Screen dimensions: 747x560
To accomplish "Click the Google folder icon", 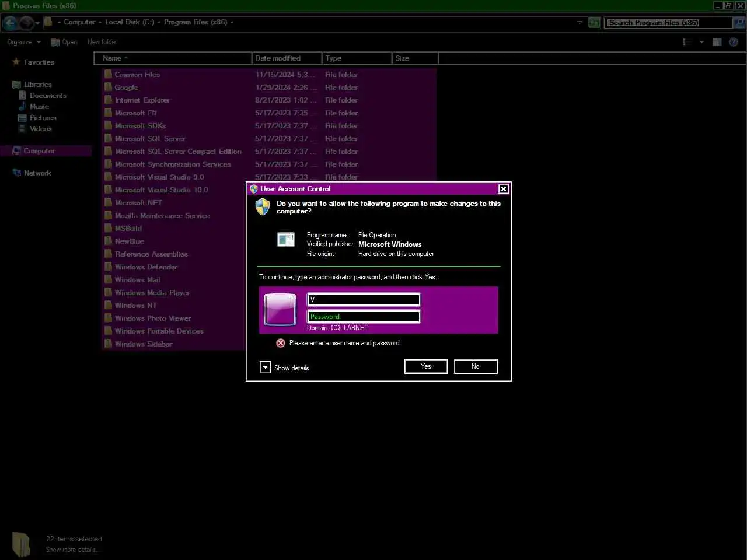I will tap(108, 87).
